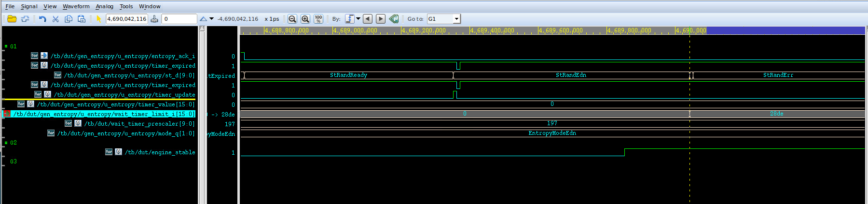Click the marker lock icon beside cursor field
The image size is (868, 204).
[x=154, y=19]
